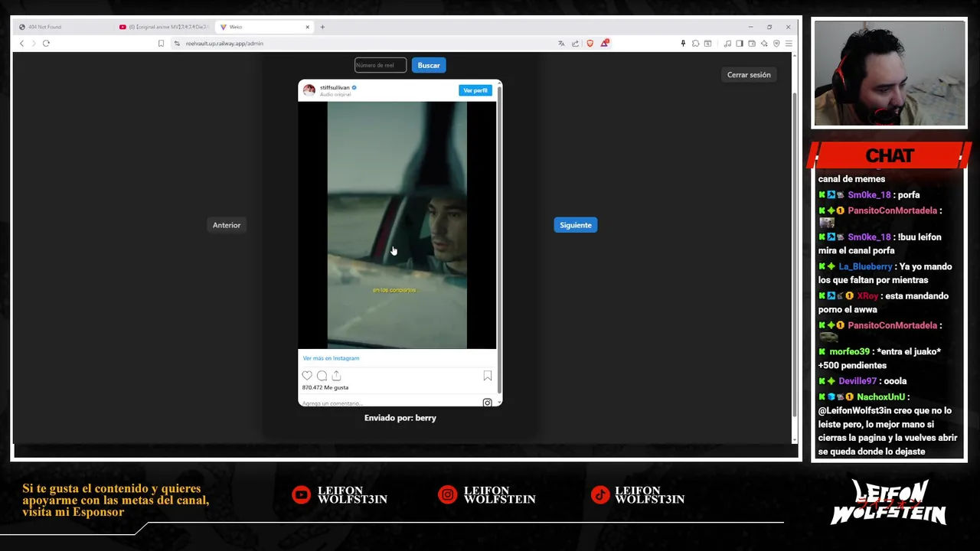This screenshot has width=980, height=551.
Task: Open the tab search toolbar icon
Action: coord(707,44)
